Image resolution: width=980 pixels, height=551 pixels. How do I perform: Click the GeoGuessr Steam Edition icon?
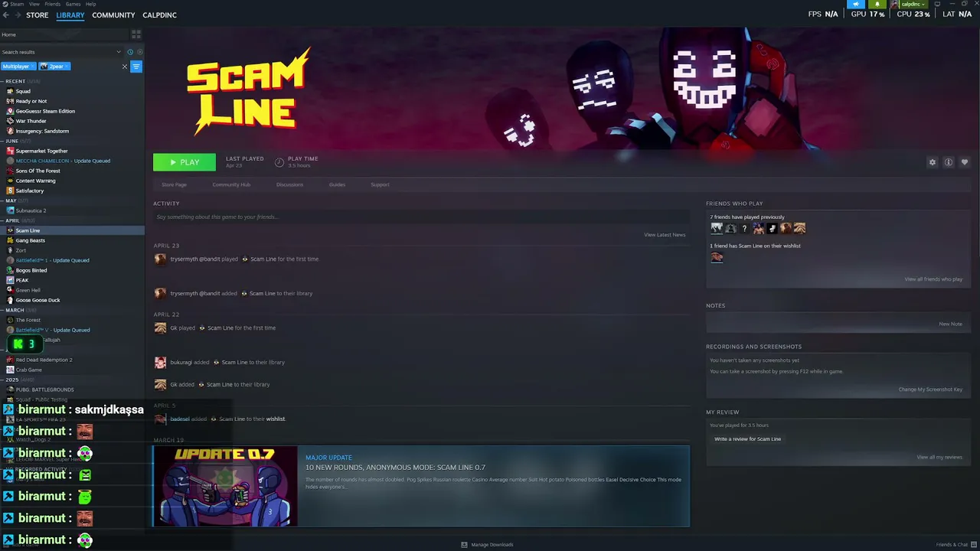click(x=10, y=111)
